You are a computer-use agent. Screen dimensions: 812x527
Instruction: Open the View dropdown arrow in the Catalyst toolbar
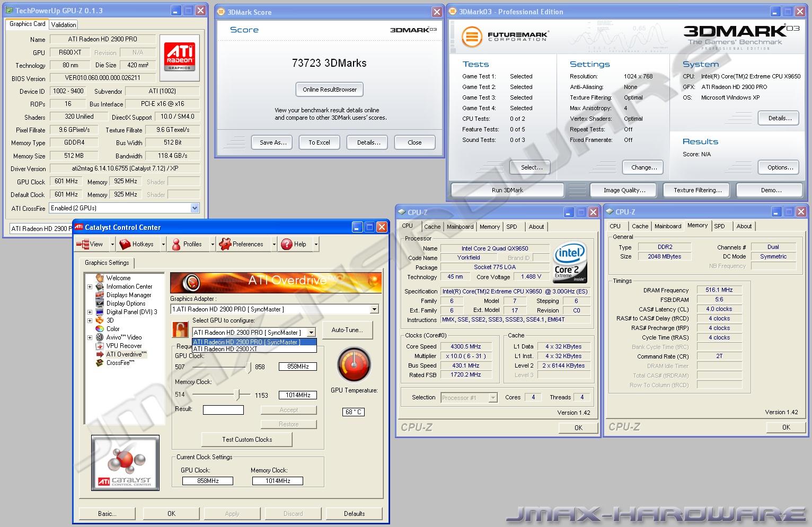coord(112,244)
